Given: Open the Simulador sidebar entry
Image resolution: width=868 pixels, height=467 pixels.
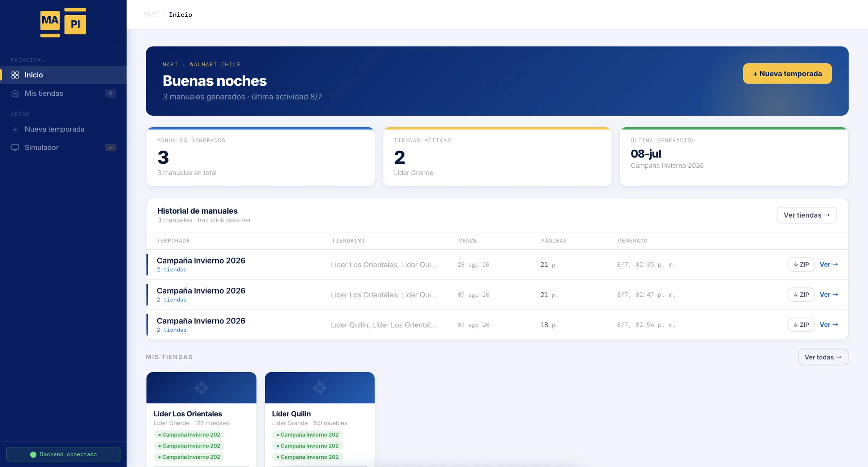Looking at the screenshot, I should coord(63,147).
